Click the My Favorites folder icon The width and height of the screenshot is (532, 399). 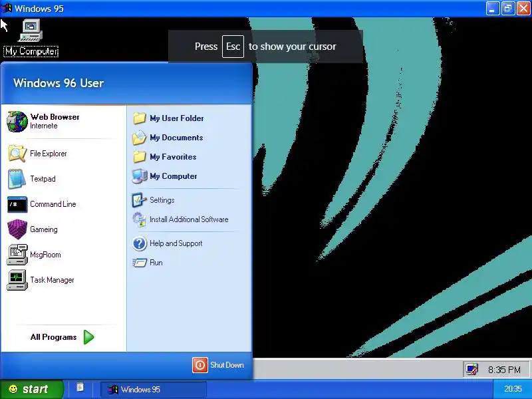tap(139, 157)
